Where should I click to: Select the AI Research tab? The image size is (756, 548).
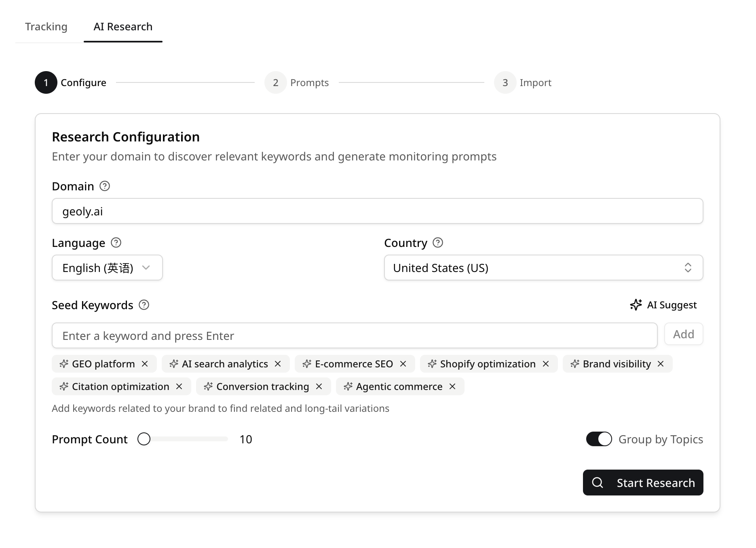tap(123, 27)
